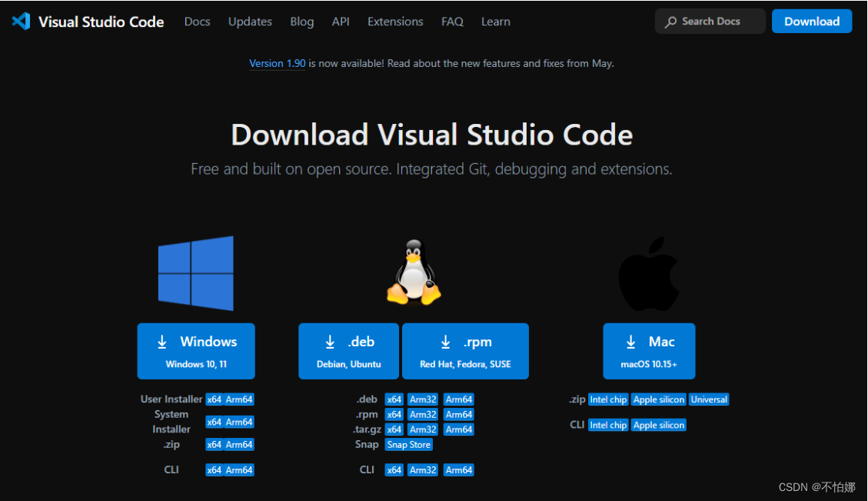This screenshot has width=868, height=501.
Task: Download the .deb package for Debian, Ubuntu
Action: pyautogui.click(x=348, y=352)
